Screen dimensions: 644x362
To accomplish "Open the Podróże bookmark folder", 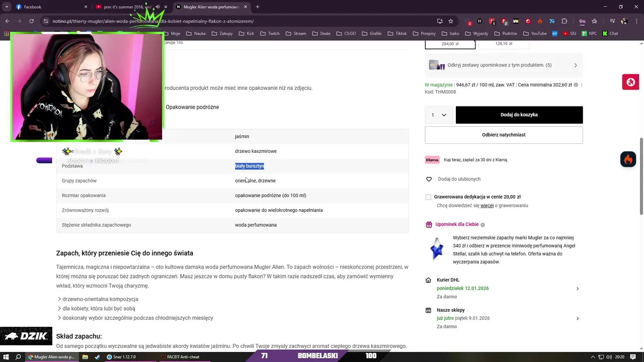I will pyautogui.click(x=506, y=34).
